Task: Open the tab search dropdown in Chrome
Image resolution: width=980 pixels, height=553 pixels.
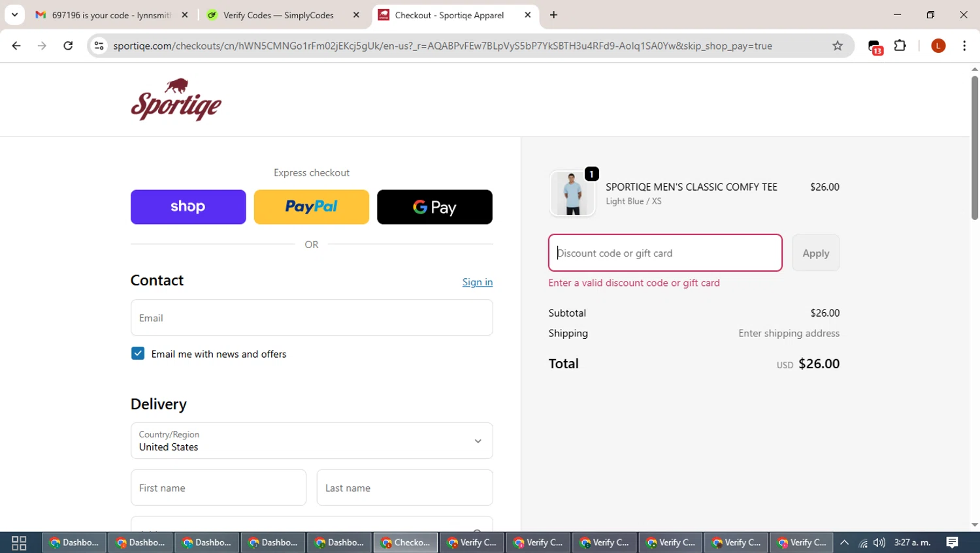Action: coord(14,14)
